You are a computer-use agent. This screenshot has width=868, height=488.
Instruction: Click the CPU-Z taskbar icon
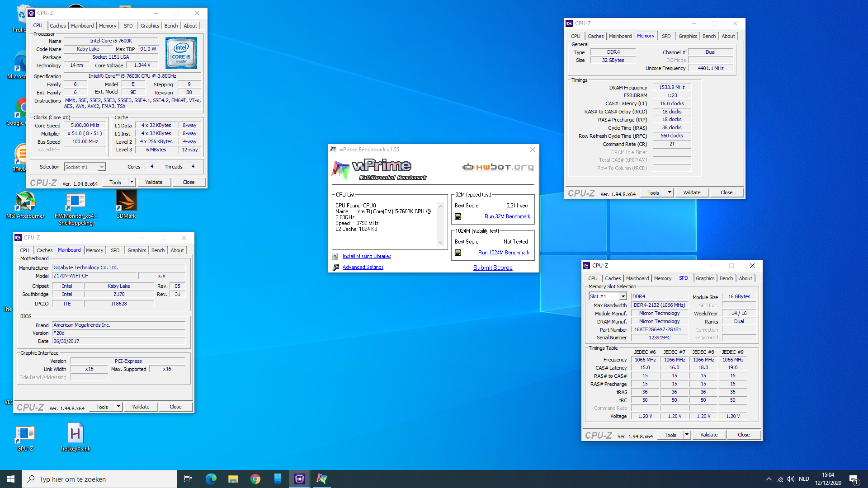(x=300, y=479)
